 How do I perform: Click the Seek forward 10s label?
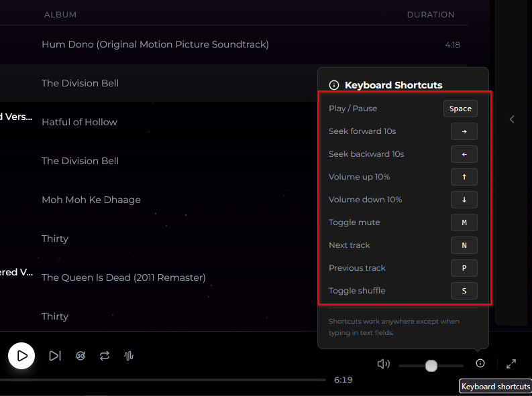[x=362, y=131]
